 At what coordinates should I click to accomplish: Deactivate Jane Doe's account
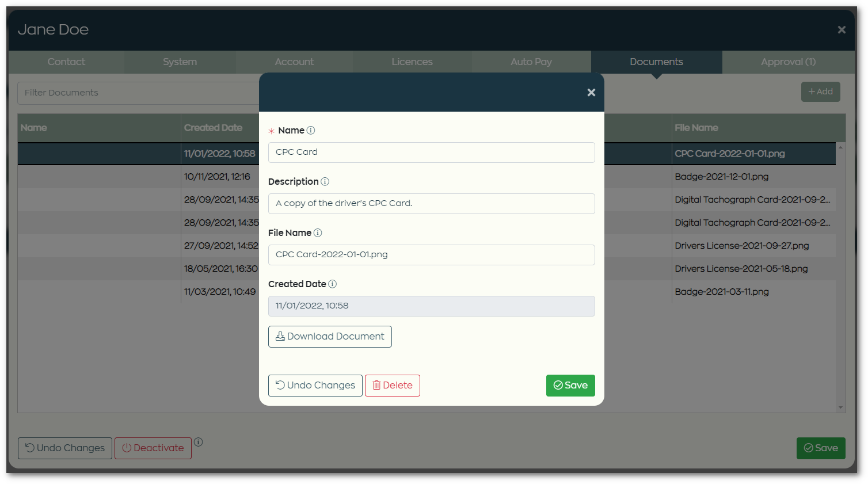(x=153, y=448)
